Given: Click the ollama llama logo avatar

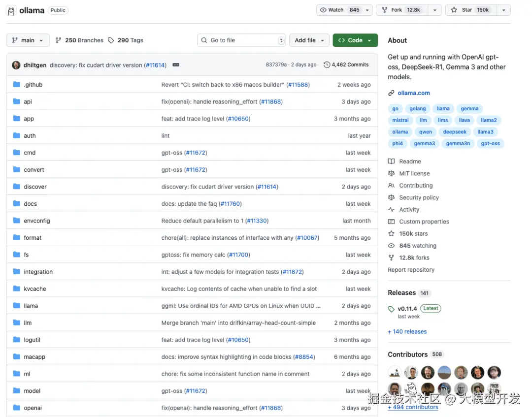Looking at the screenshot, I should click(11, 10).
